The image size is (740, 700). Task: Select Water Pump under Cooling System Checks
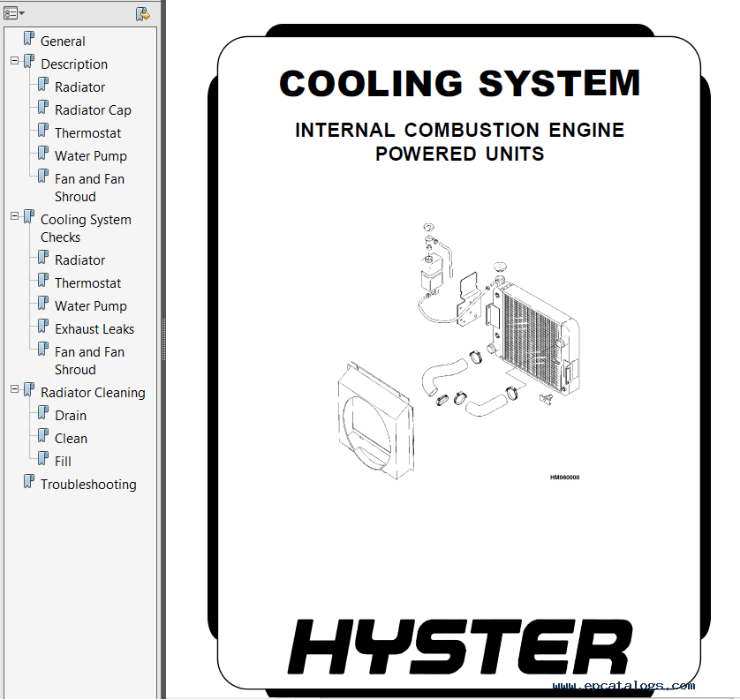[x=91, y=306]
